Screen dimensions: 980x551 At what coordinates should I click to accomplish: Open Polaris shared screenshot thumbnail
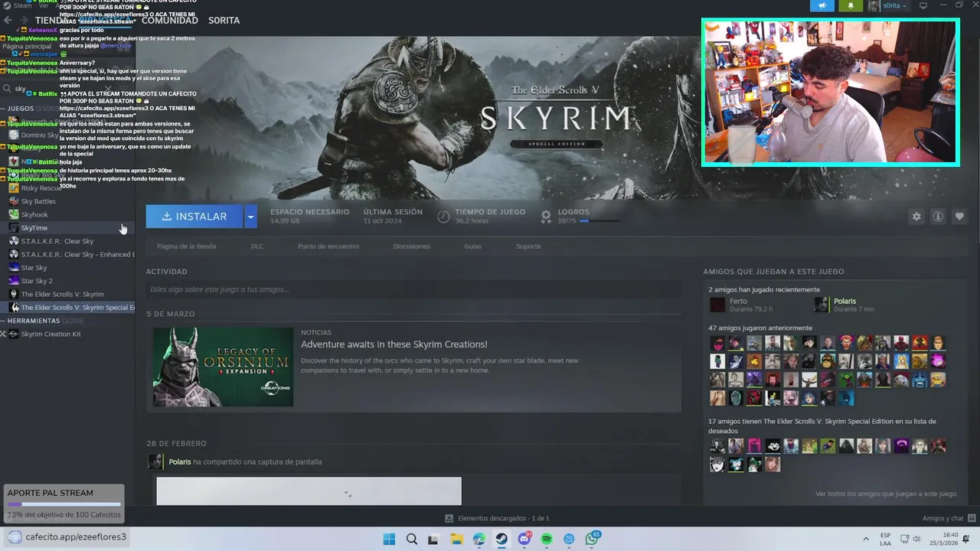pos(309,491)
